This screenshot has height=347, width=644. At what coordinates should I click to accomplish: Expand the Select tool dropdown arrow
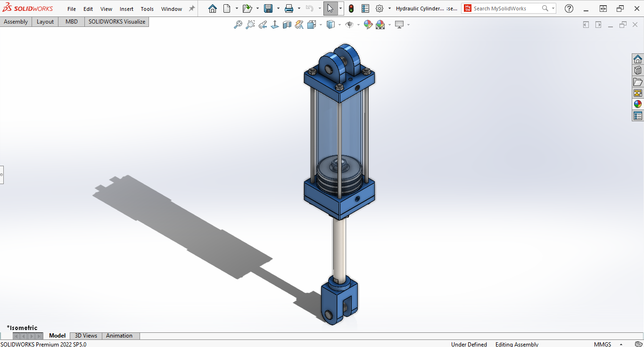pos(340,8)
